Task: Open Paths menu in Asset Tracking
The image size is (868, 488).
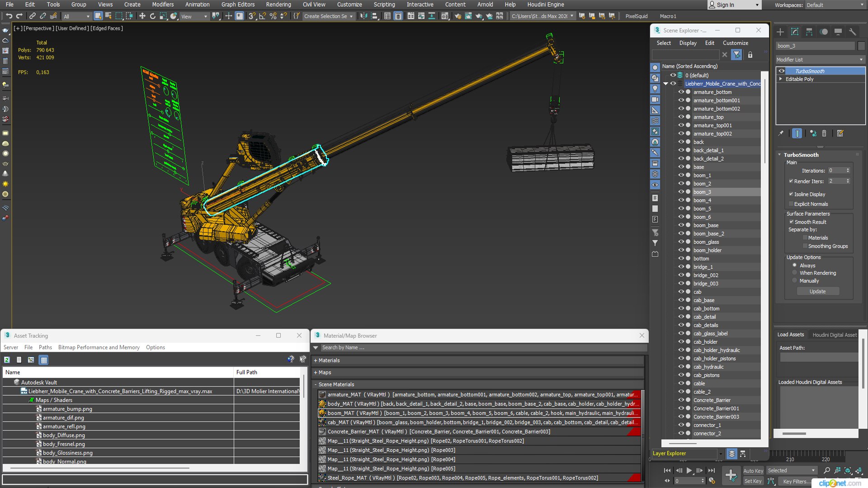Action: click(45, 347)
